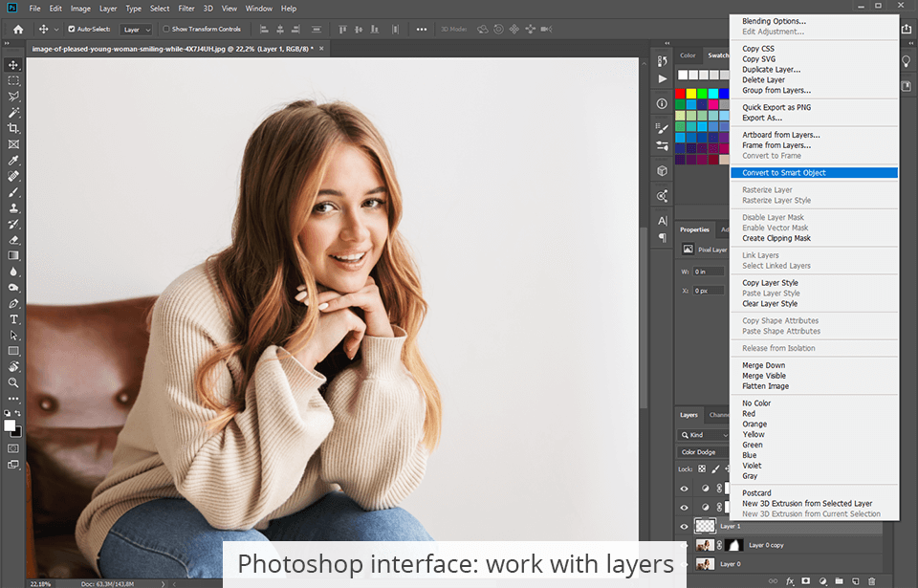Select the Sponge tool
The width and height of the screenshot is (918, 588).
click(x=13, y=288)
